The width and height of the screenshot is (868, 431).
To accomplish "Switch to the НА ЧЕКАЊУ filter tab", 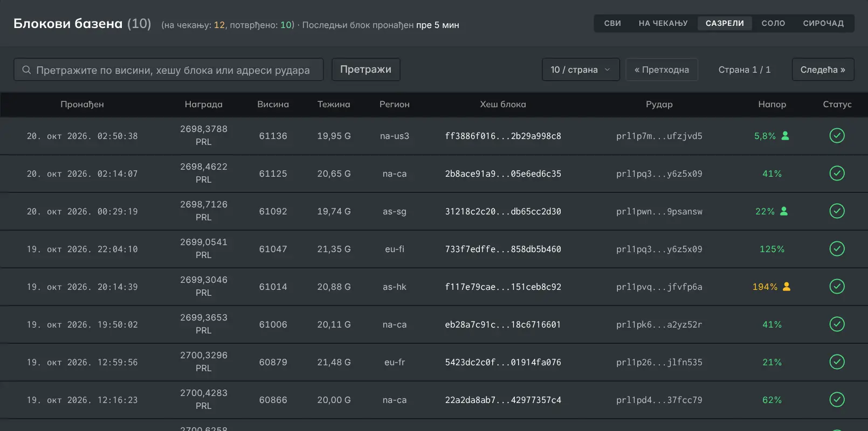I will click(663, 23).
